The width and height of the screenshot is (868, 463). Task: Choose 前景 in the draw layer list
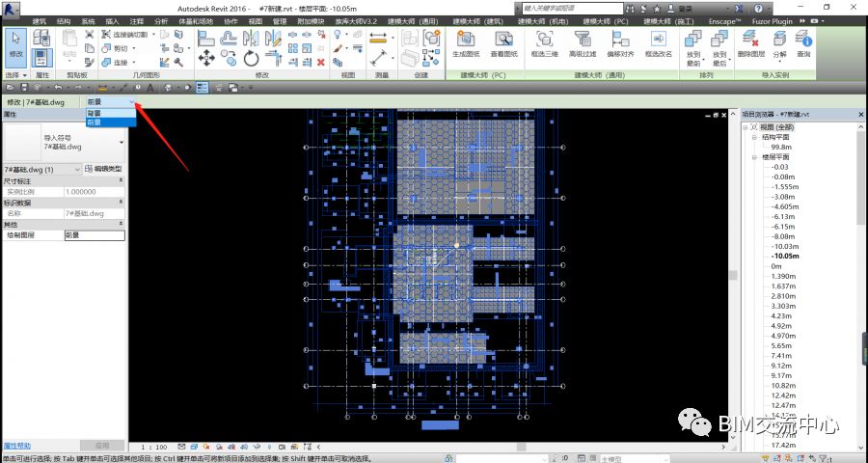pos(111,122)
